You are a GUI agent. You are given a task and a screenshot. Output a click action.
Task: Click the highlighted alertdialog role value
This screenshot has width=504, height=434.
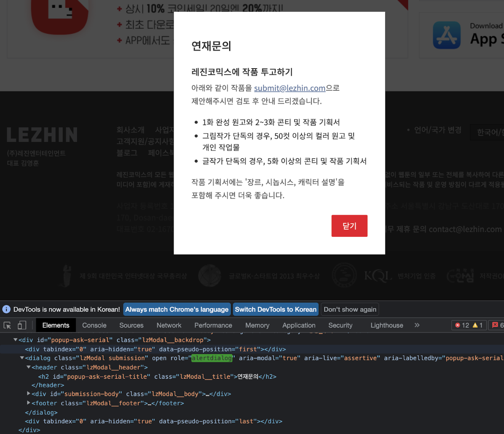pos(212,358)
